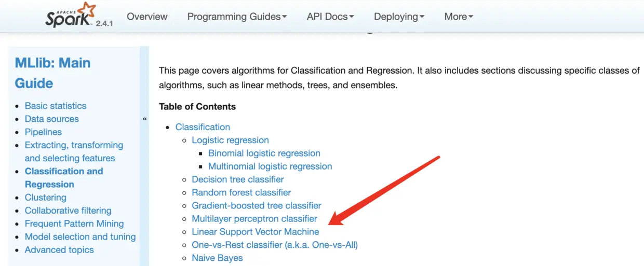
Task: Open the Deploying dropdown menu
Action: click(399, 17)
